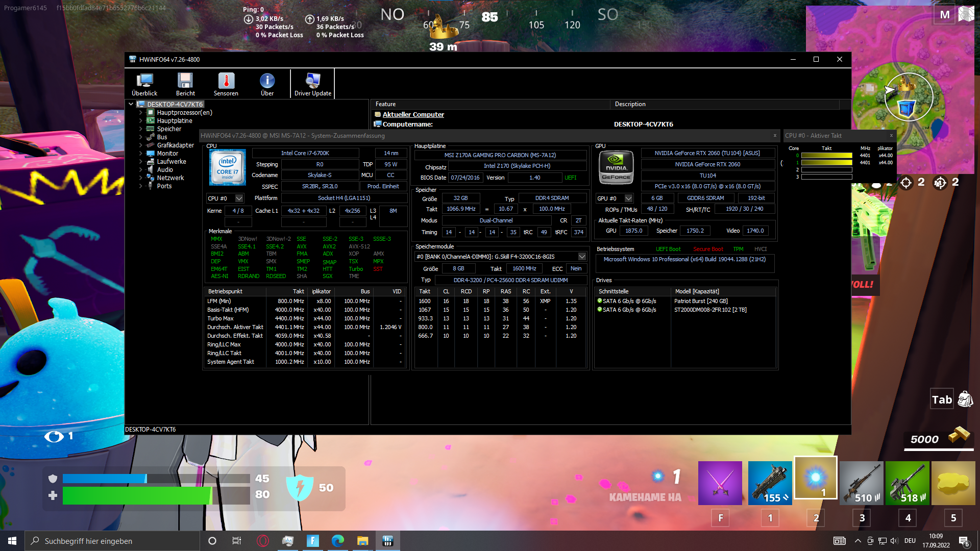This screenshot has height=551, width=980.
Task: Select the green rifle slot with 518 ammo
Action: click(x=908, y=483)
